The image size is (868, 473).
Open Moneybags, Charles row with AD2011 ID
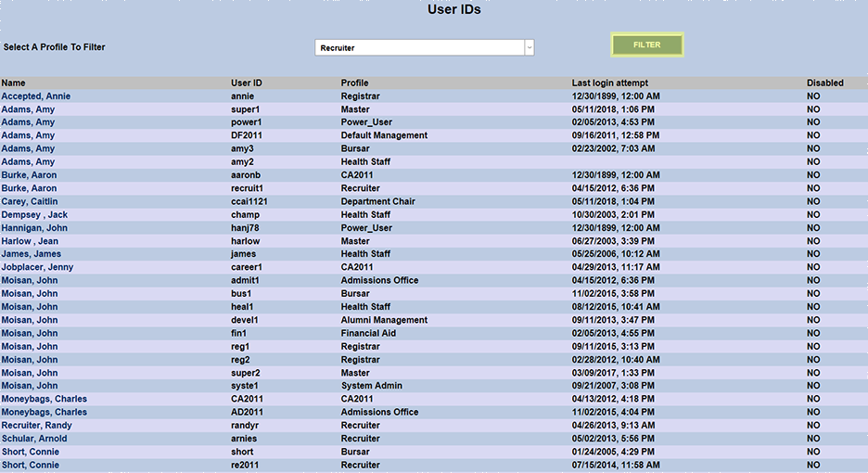click(45, 413)
